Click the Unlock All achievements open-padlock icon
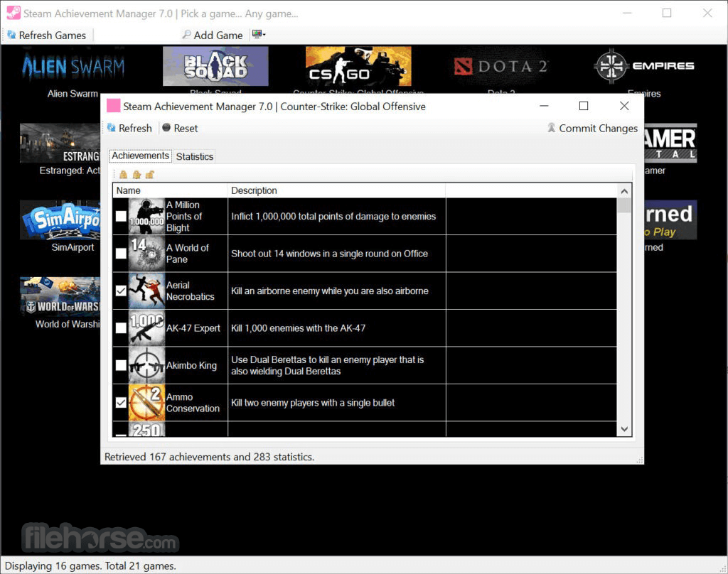Screen dimensions: 728x574 coord(149,175)
